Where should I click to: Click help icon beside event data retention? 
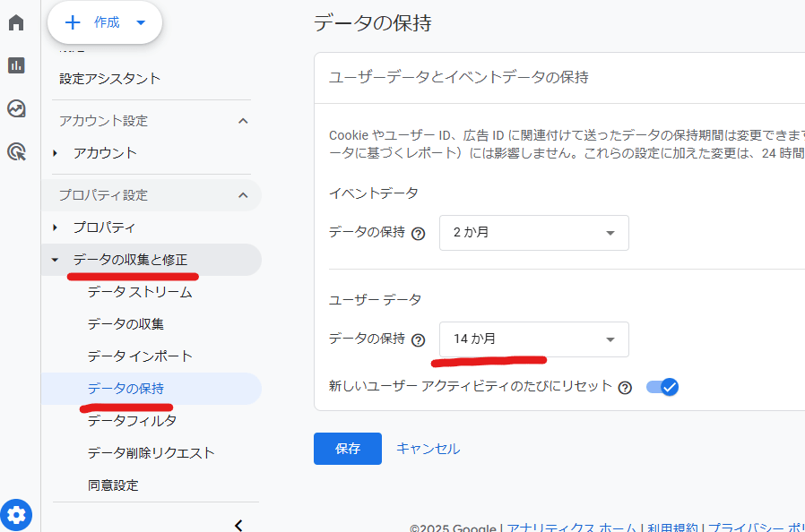[418, 234]
